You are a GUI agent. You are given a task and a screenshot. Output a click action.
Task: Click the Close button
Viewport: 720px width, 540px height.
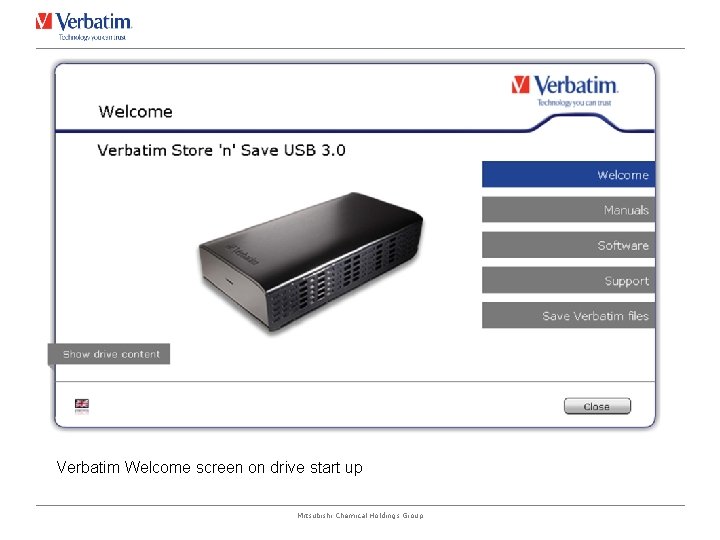(597, 406)
